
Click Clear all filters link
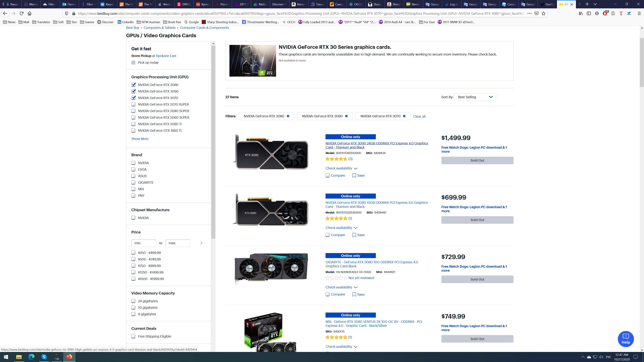pos(419,116)
